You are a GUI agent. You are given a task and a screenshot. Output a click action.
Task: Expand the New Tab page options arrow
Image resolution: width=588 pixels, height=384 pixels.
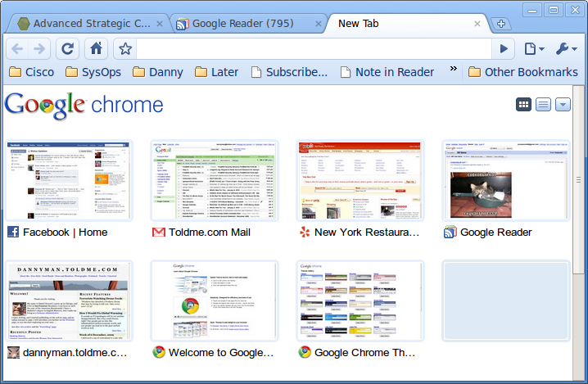[563, 104]
